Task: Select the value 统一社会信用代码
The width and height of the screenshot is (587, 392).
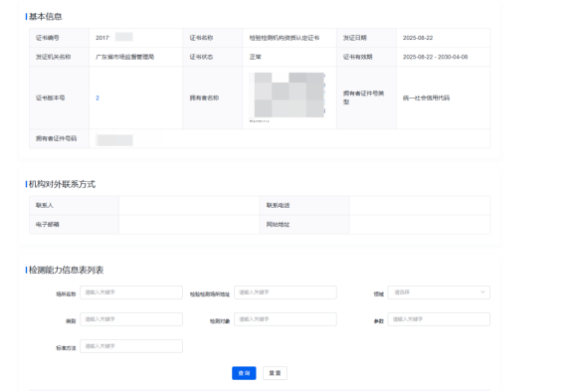Action: (426, 98)
